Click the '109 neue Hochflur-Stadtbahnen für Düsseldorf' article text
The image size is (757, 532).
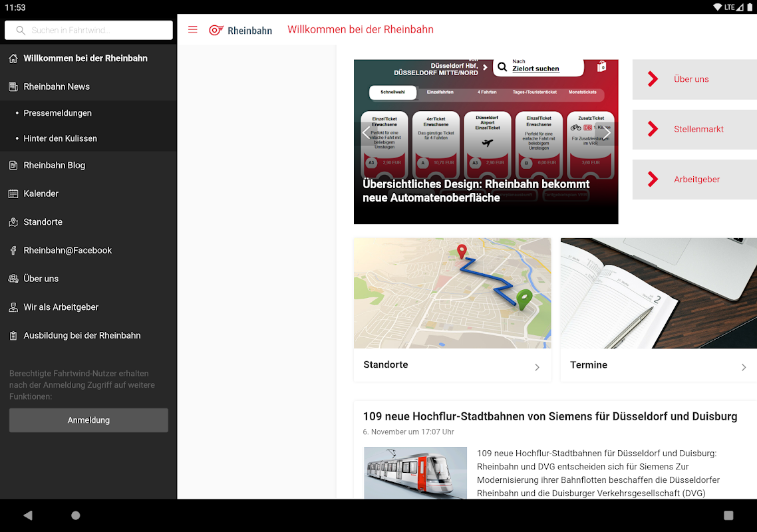coord(598,473)
